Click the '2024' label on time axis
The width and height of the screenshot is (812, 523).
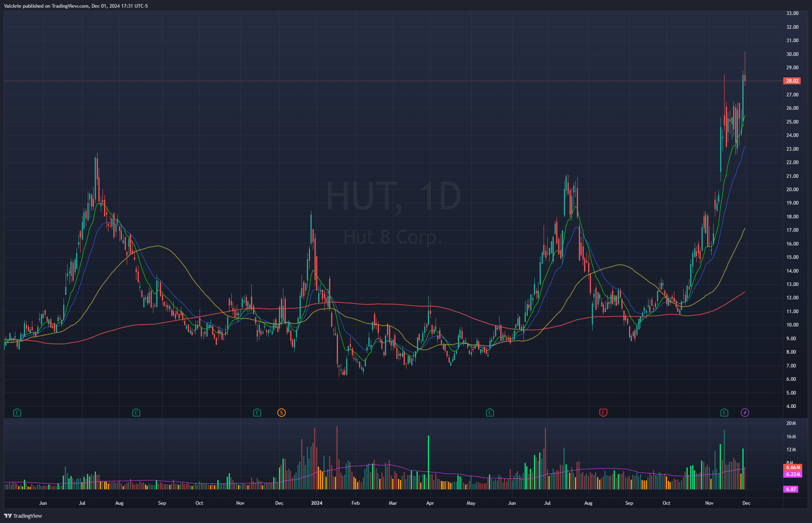(x=317, y=503)
